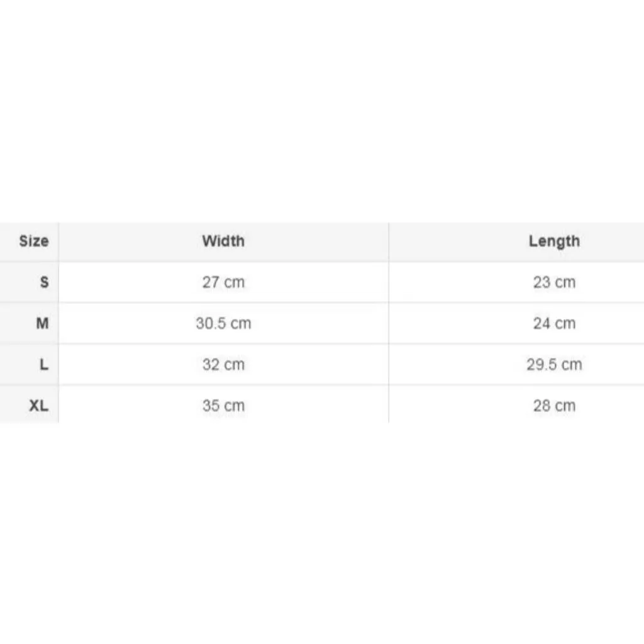This screenshot has width=644, height=644.
Task: Select the M size row label
Action: point(42,323)
